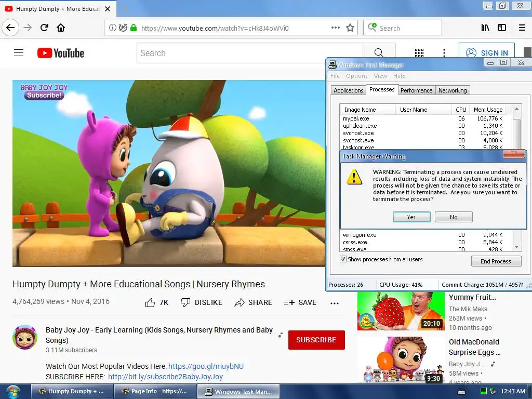Switch to Windows Task Manager taskbar button
This screenshot has width=532, height=399.
coord(238,392)
